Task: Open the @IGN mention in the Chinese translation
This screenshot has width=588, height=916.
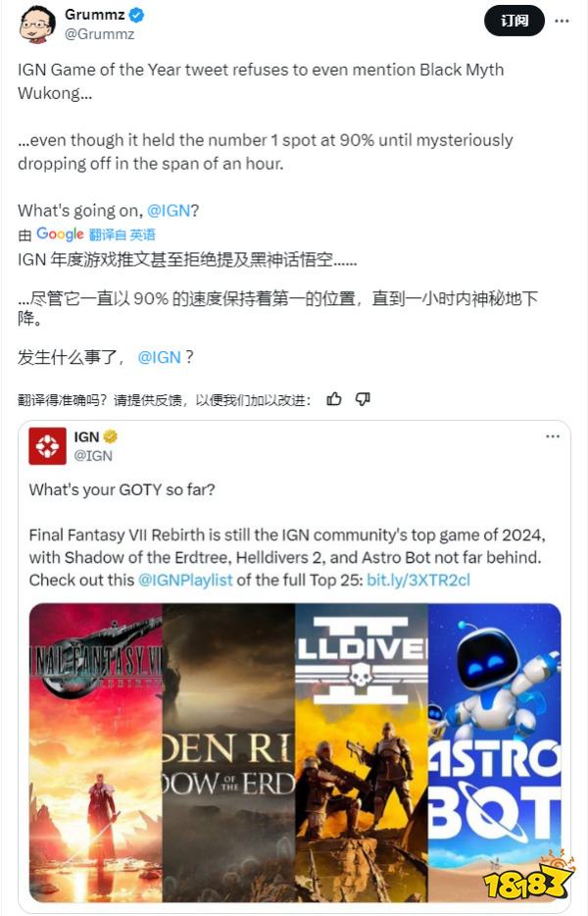Action: (x=160, y=357)
